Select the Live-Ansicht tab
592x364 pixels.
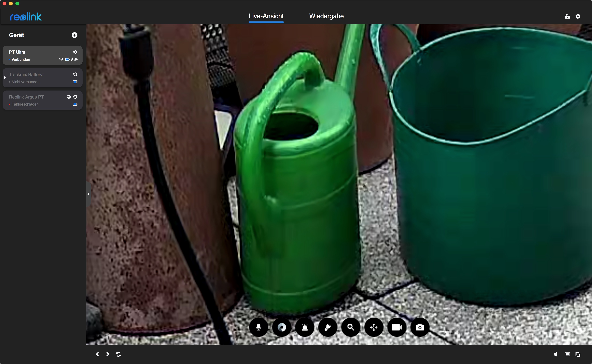point(266,16)
